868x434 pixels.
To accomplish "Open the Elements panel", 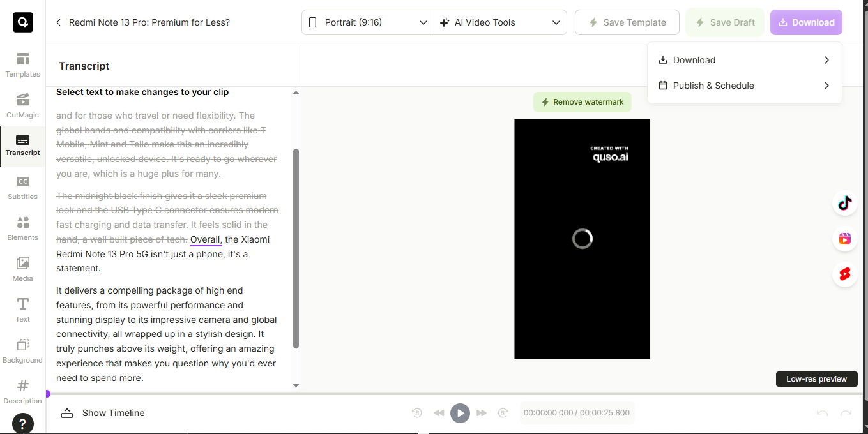I will (23, 228).
